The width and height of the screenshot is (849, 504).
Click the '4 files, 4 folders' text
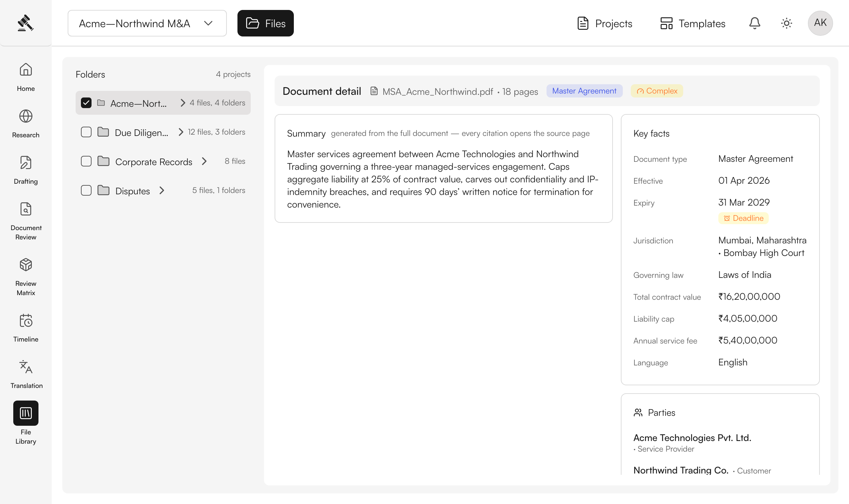pyautogui.click(x=217, y=102)
